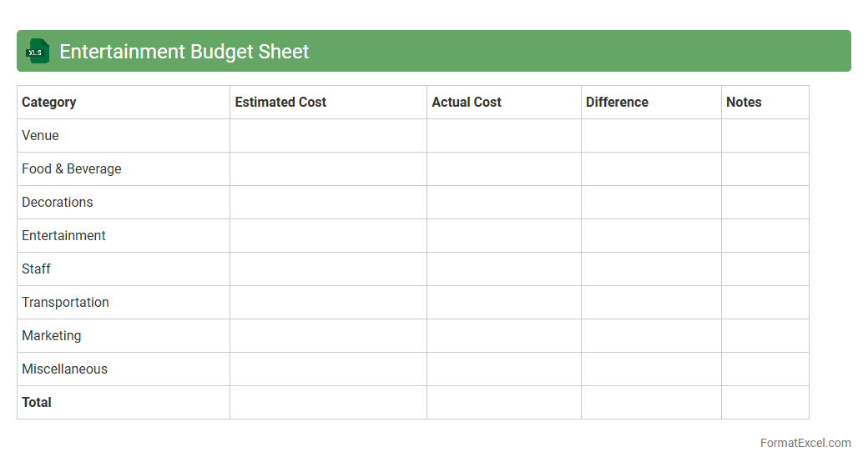The image size is (868, 467).
Task: Click the Food & Beverage row label
Action: click(72, 169)
